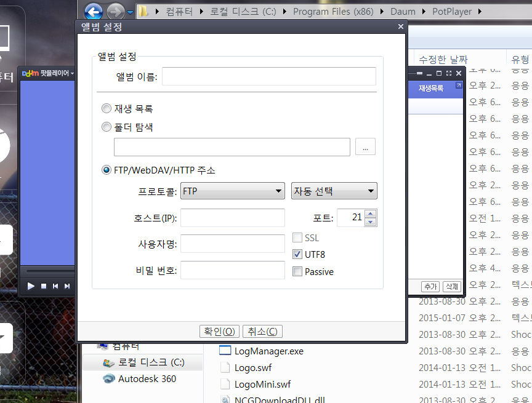Select the 폴더 탐색 radio button
This screenshot has height=403, width=532.
coord(106,127)
